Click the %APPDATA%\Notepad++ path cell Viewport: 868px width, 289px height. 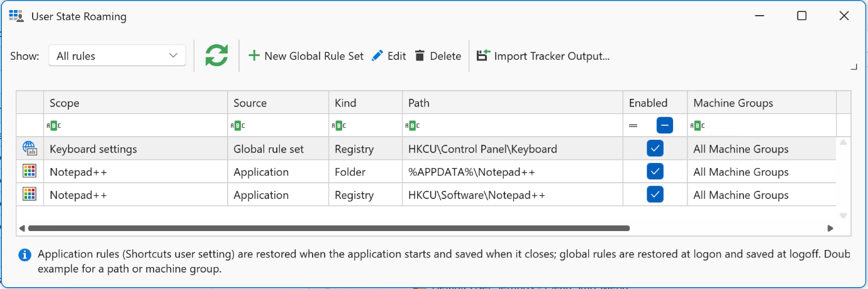pos(513,172)
